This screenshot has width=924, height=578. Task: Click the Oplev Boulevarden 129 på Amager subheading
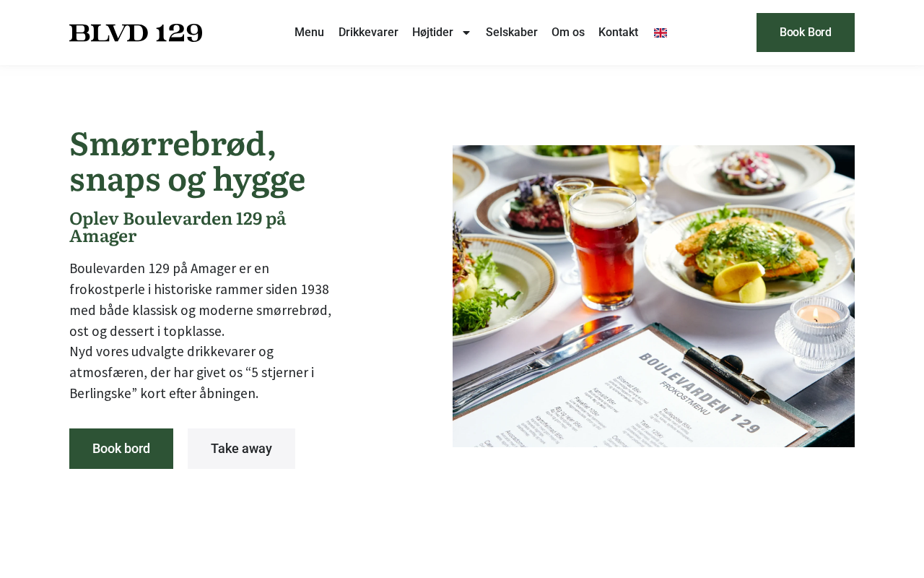178,228
